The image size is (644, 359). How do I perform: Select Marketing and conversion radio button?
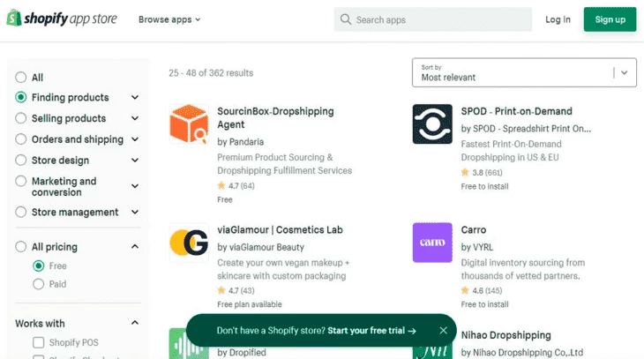pyautogui.click(x=20, y=181)
